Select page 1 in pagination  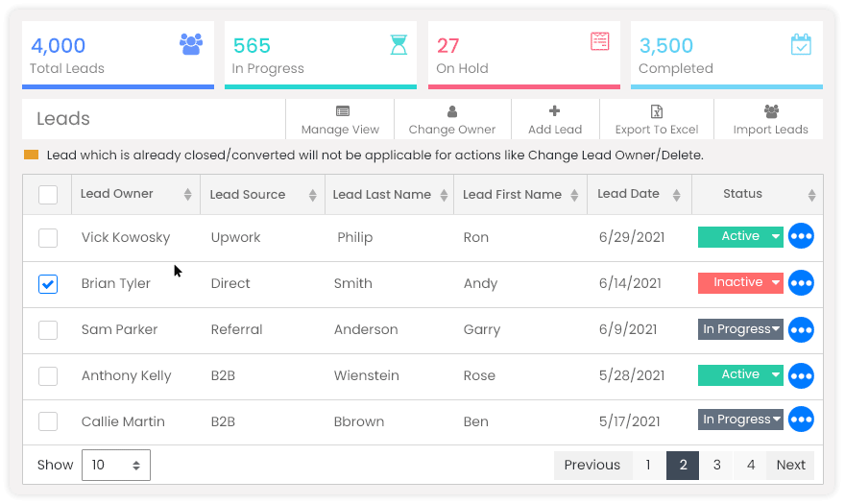[648, 466]
